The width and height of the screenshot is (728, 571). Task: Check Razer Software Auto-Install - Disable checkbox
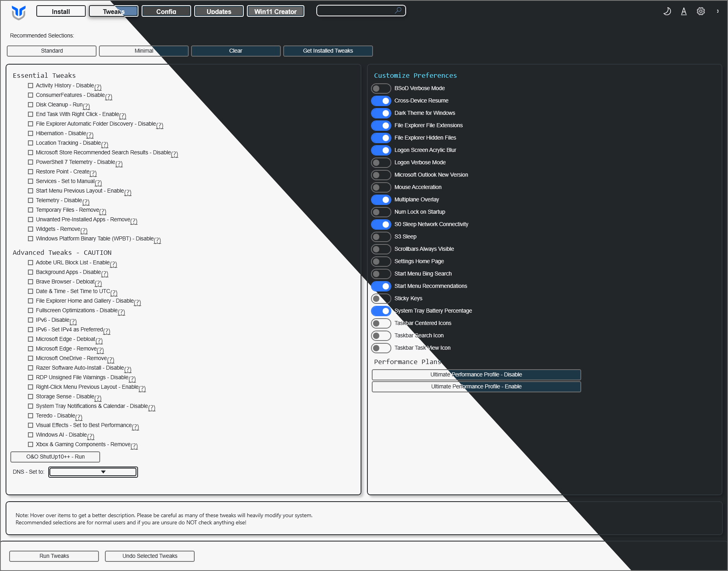tap(30, 368)
